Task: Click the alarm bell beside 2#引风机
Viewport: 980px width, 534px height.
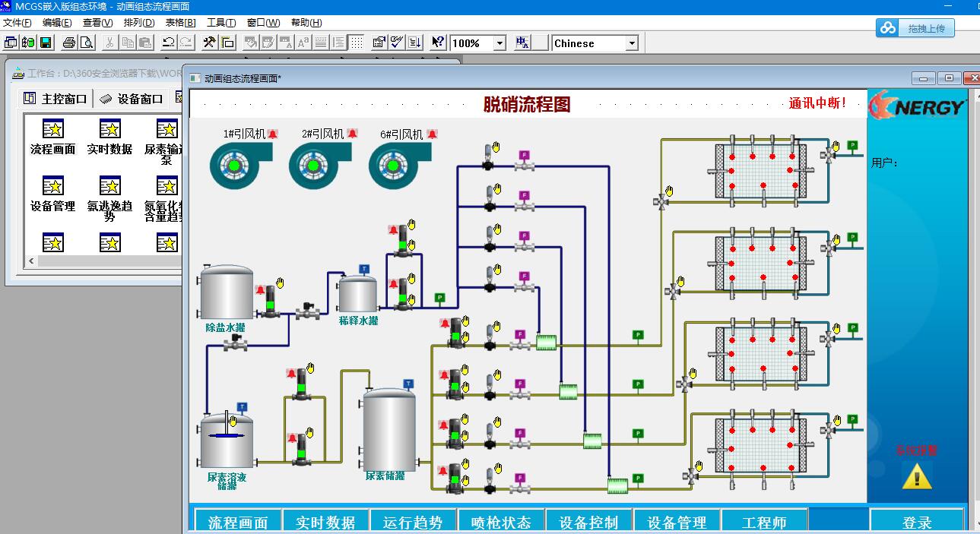Action: 352,134
